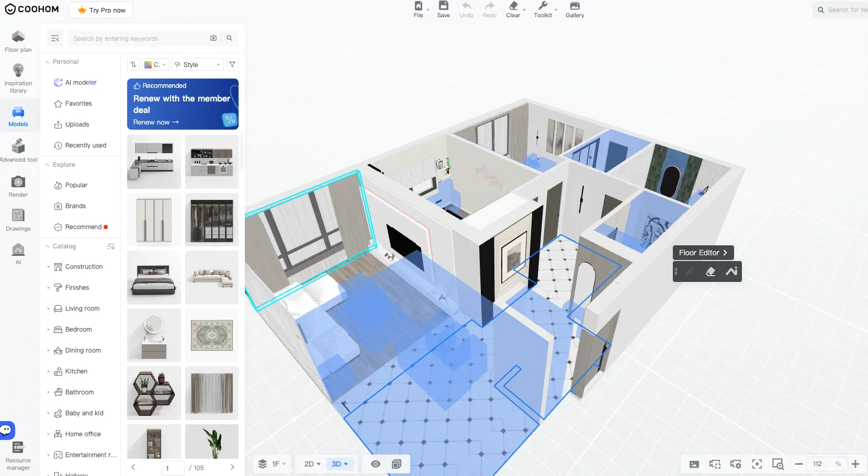This screenshot has width=868, height=476.
Task: Collapse the Explore section
Action: click(x=47, y=165)
